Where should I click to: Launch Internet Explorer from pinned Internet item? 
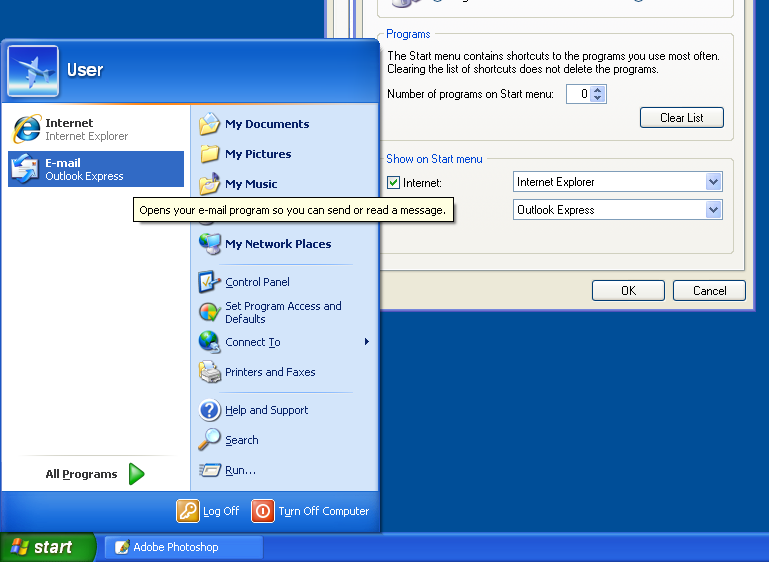(96, 129)
